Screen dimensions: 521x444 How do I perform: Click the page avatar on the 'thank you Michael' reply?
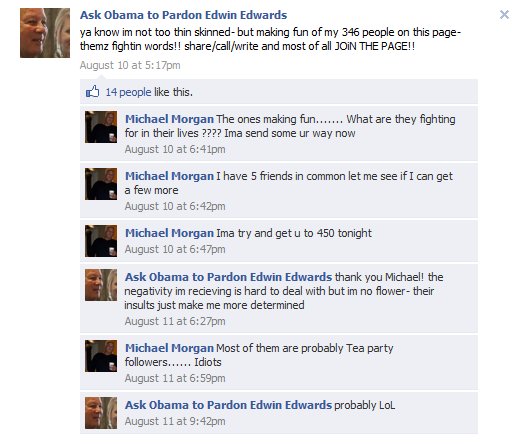coord(101,285)
